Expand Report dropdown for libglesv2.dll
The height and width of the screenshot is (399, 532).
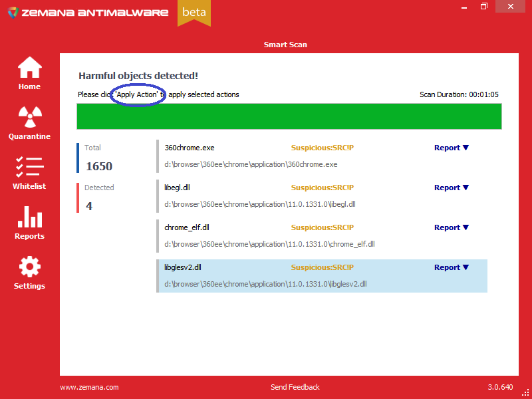pyautogui.click(x=452, y=267)
